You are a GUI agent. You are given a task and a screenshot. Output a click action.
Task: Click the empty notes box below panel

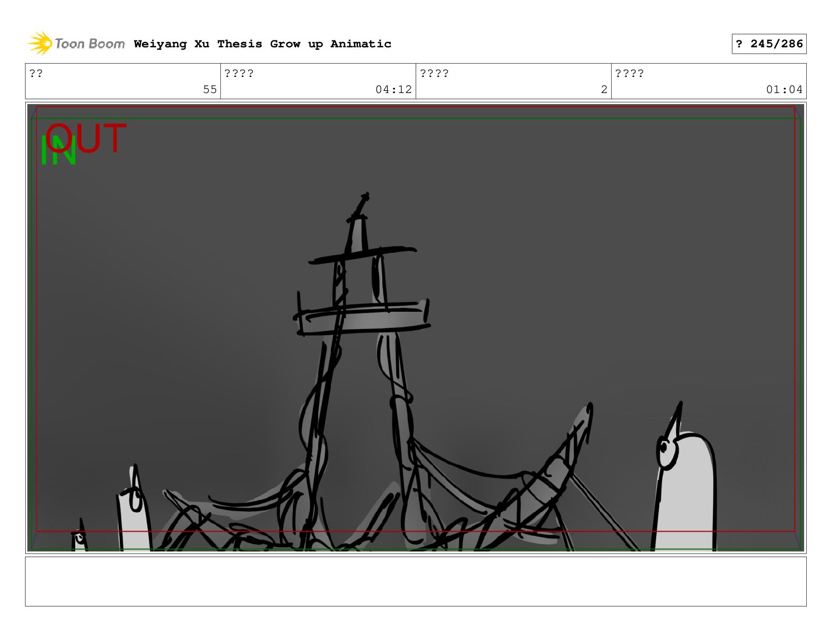point(415,581)
